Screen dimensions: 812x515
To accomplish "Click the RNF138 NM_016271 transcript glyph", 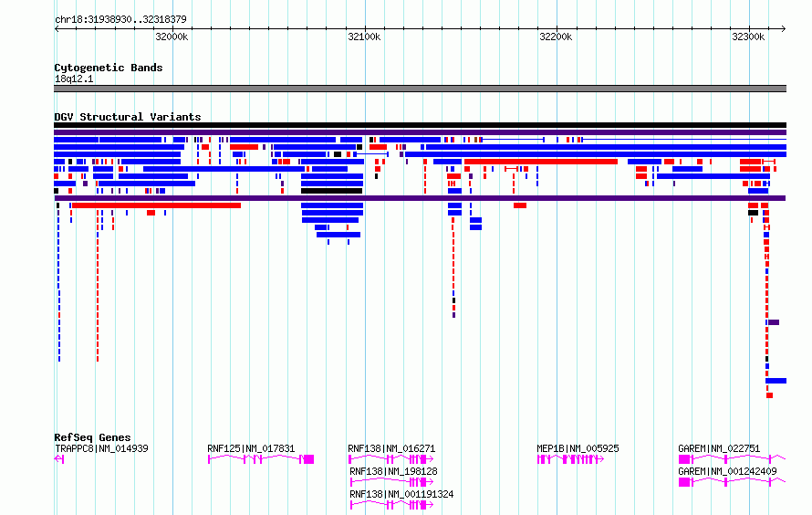I will pyautogui.click(x=391, y=459).
